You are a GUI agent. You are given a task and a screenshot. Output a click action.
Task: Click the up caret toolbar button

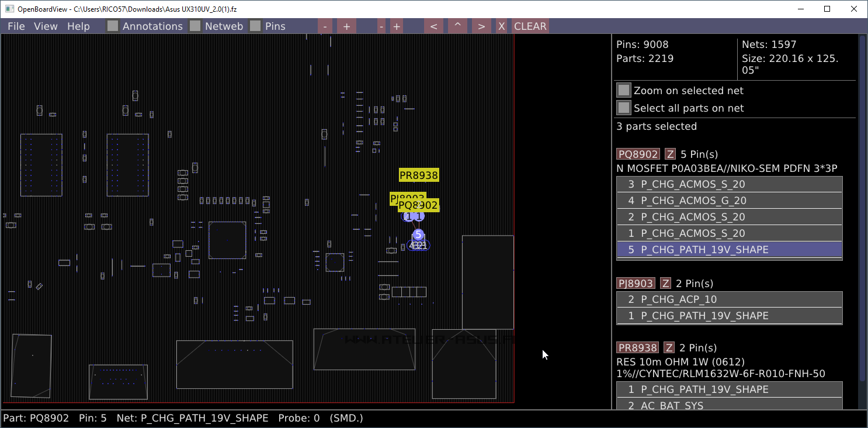pos(457,26)
